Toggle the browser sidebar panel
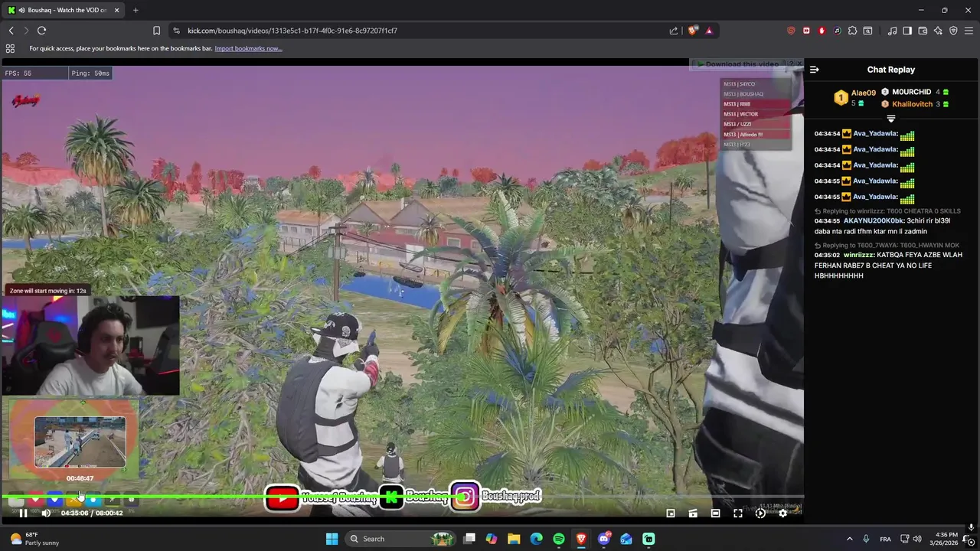 [907, 31]
